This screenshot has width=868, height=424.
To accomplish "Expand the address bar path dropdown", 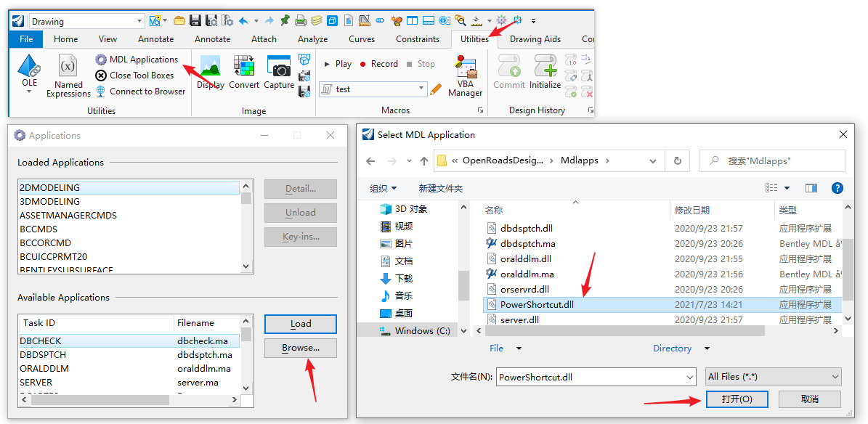I will click(653, 160).
